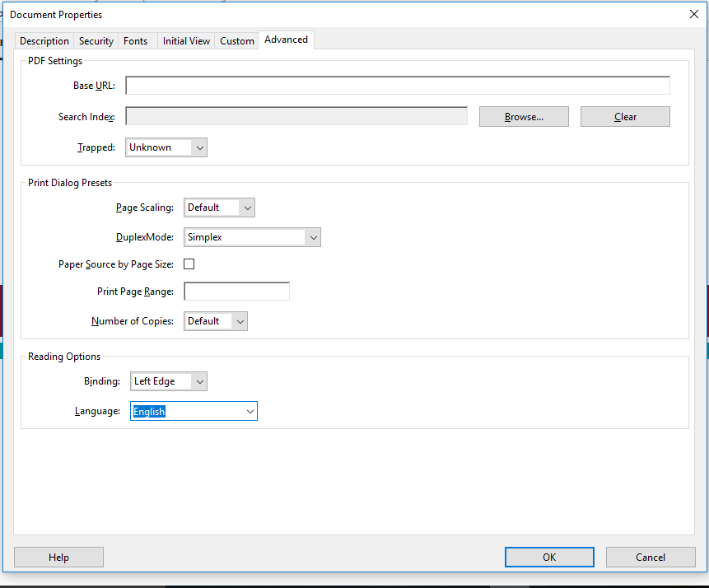This screenshot has width=709, height=588.
Task: Switch to the Description tab
Action: pos(44,40)
